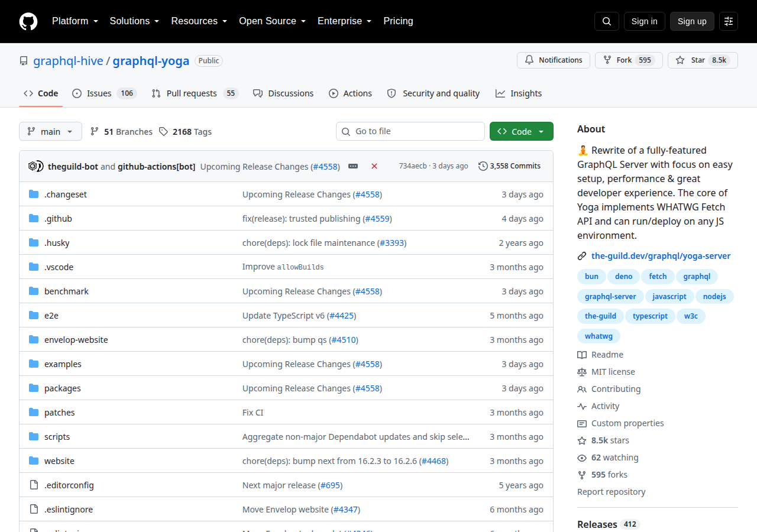Click the Notifications button

click(554, 60)
